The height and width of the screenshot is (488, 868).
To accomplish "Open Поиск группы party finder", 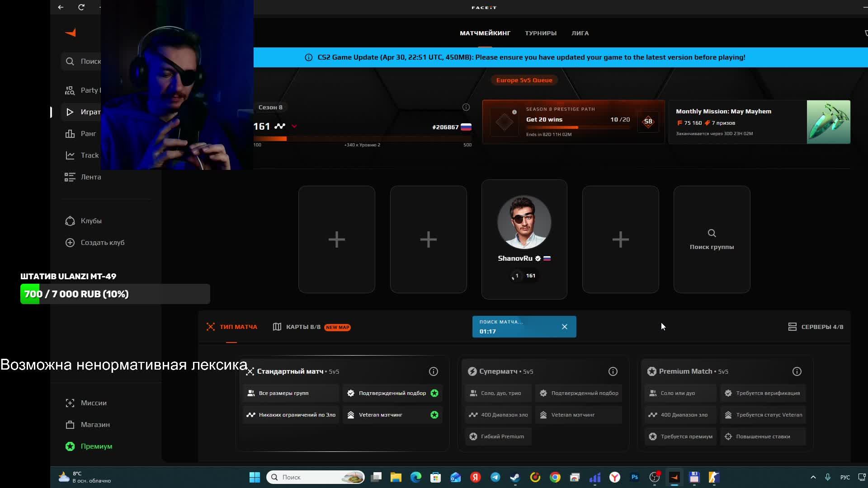I will 712,239.
